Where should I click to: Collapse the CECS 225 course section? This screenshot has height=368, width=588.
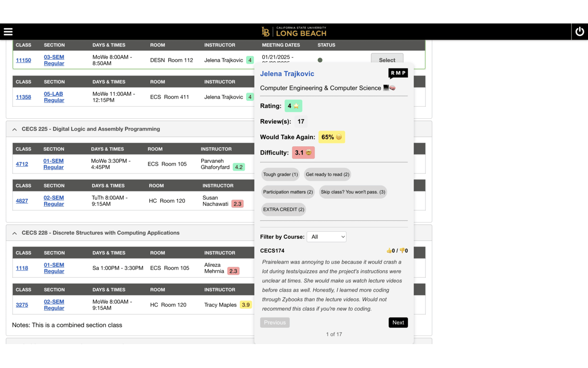tap(15, 129)
